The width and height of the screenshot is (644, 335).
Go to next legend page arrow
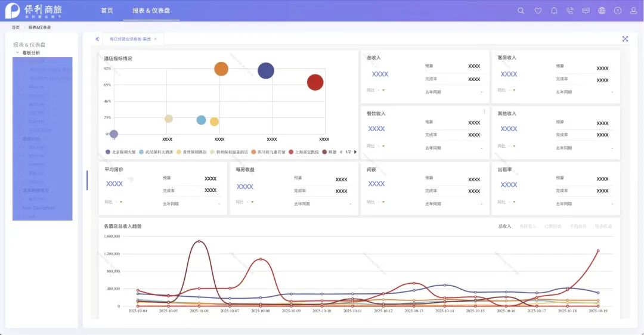click(355, 152)
